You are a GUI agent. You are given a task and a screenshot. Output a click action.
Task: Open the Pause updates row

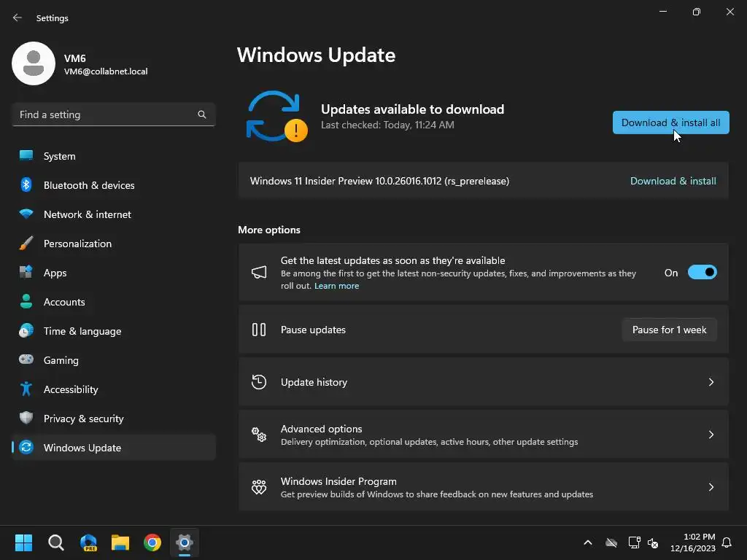coord(484,330)
